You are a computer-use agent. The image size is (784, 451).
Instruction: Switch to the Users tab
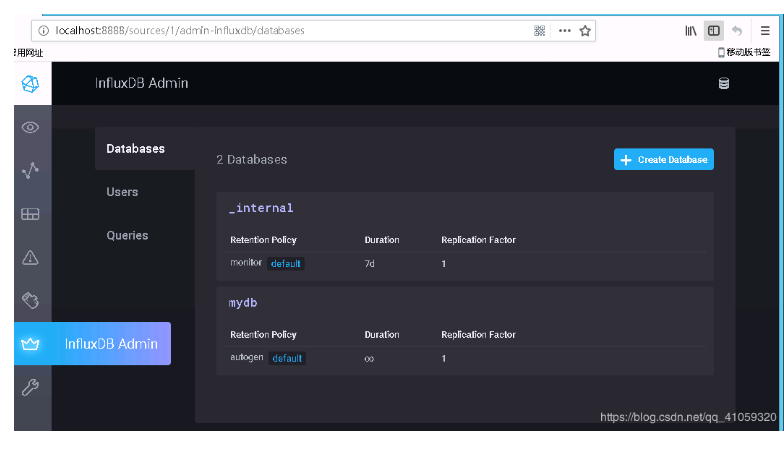coord(122,192)
